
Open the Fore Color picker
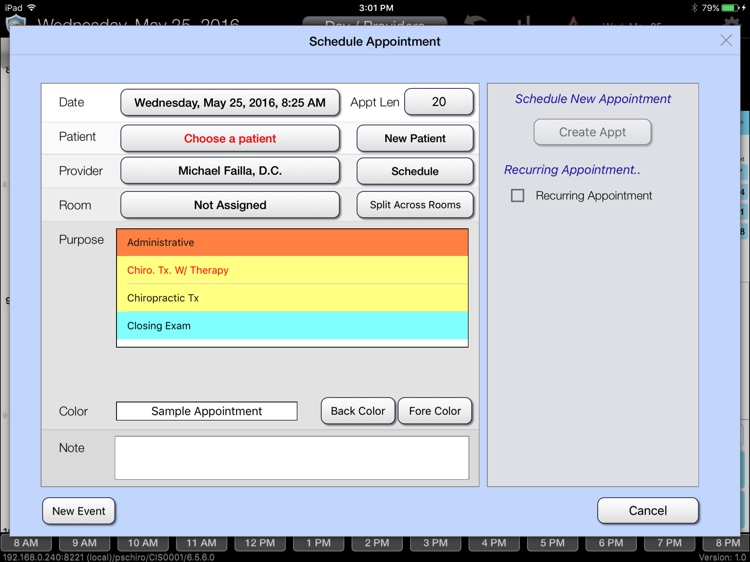tap(435, 411)
